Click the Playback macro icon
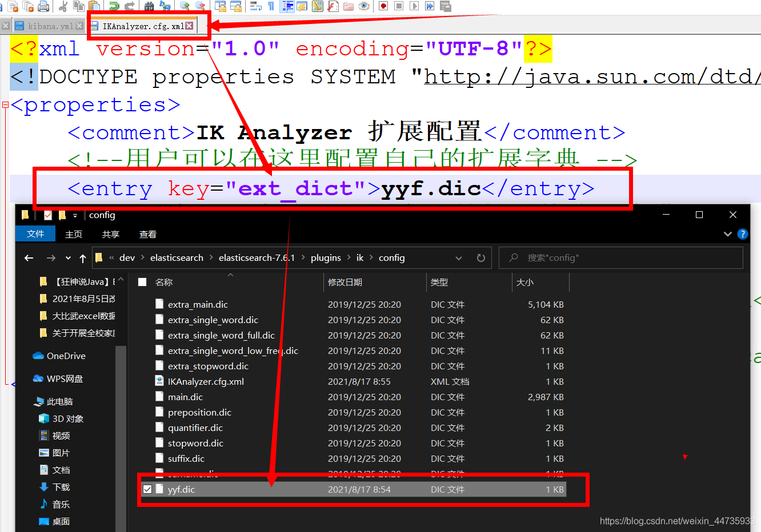 [x=414, y=7]
